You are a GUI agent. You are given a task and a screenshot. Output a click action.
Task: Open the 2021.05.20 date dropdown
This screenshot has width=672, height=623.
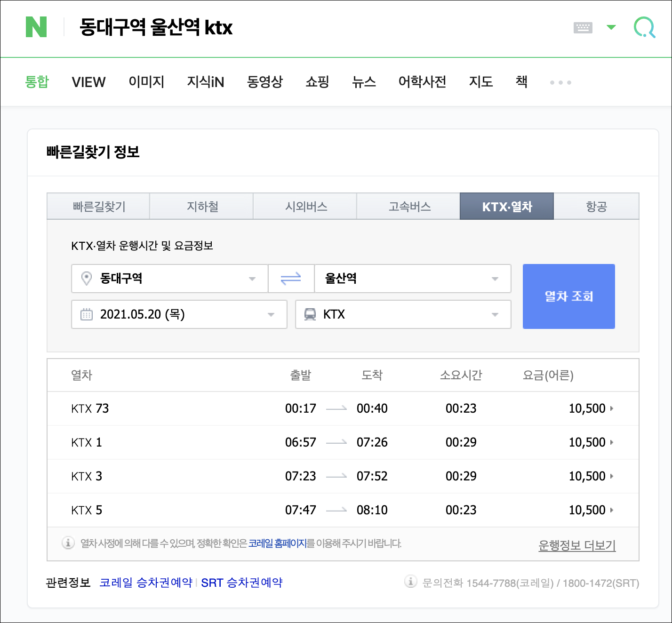coord(179,314)
